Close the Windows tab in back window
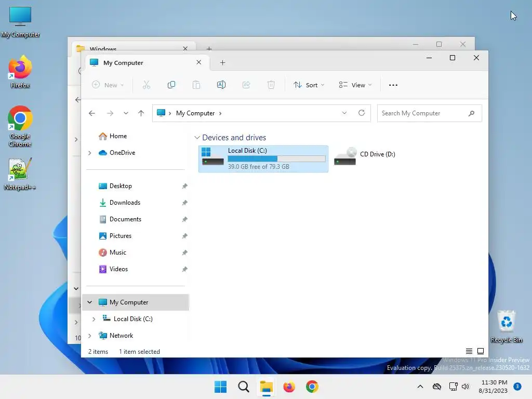532x399 pixels. click(x=185, y=48)
